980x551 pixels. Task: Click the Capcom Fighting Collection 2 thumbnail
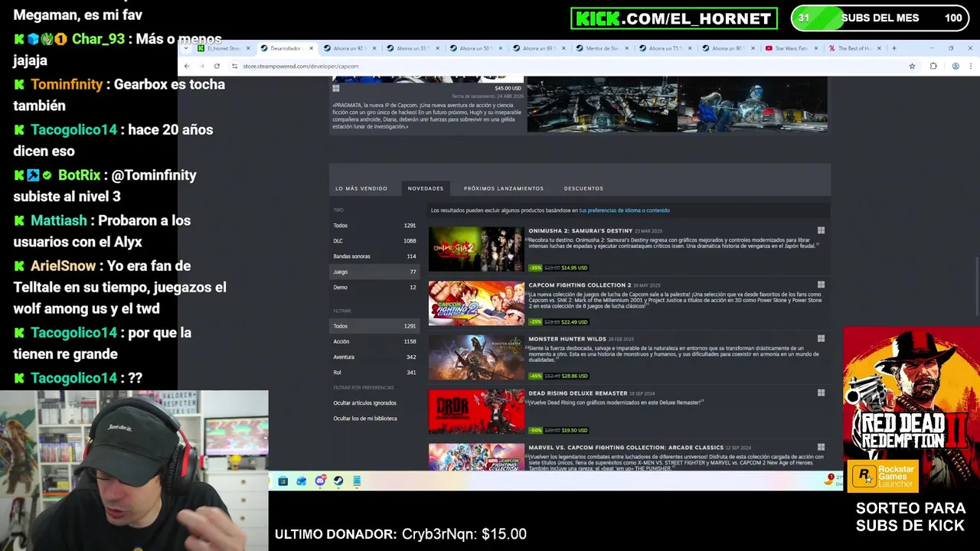pos(476,303)
